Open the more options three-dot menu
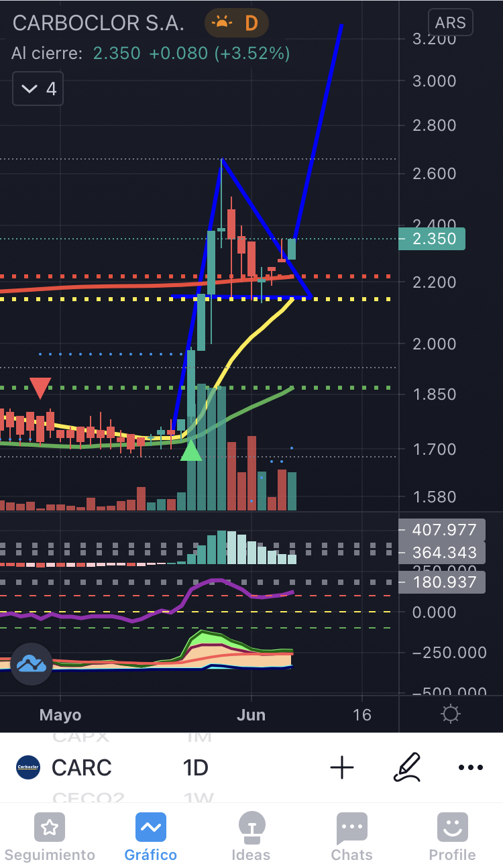Image resolution: width=503 pixels, height=868 pixels. click(x=471, y=767)
